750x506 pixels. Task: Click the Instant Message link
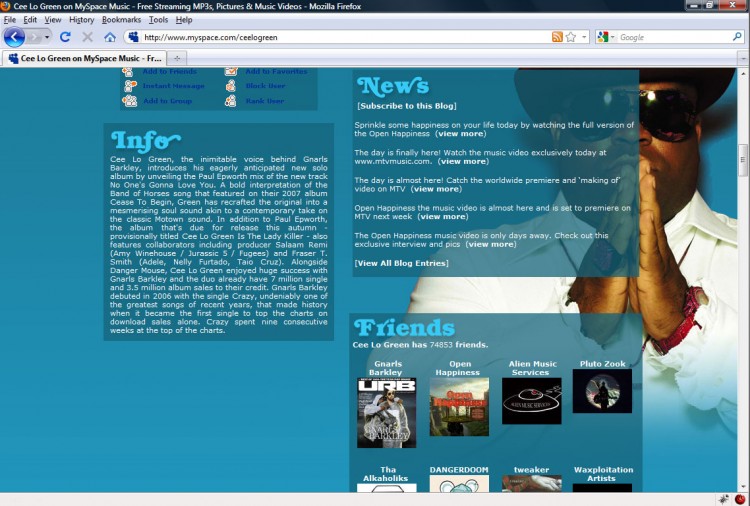174,86
